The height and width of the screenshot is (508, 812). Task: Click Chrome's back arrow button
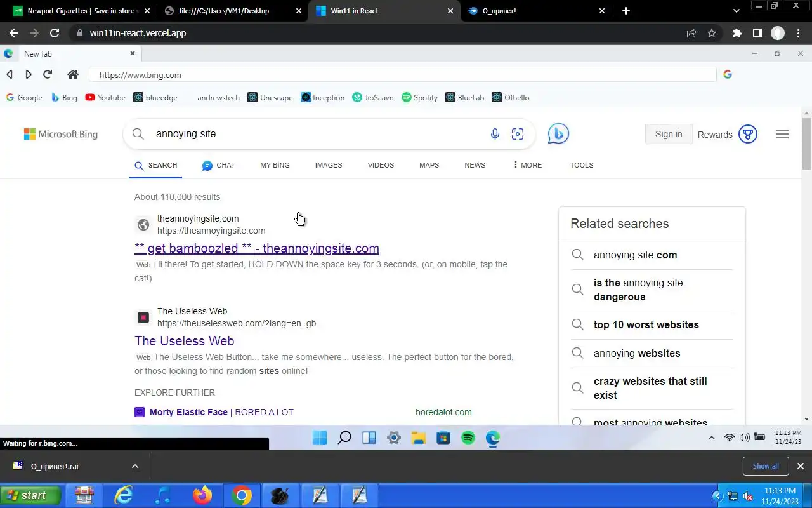[14, 33]
